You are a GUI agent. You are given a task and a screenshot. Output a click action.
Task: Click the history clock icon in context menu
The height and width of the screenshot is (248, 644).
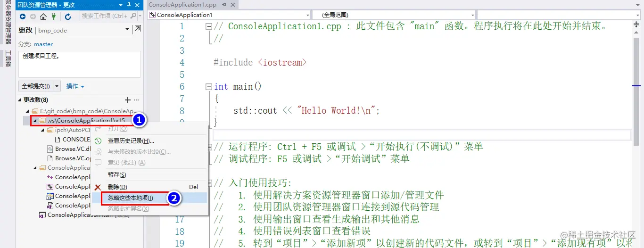point(98,141)
